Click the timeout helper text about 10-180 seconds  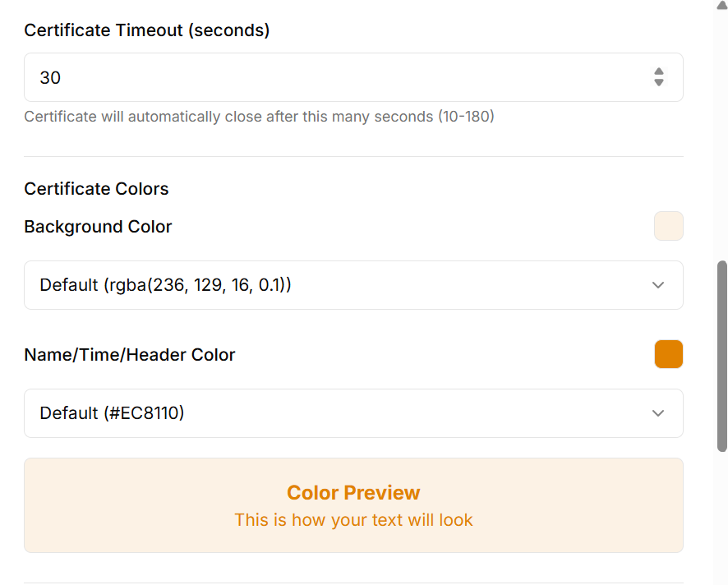tap(259, 117)
